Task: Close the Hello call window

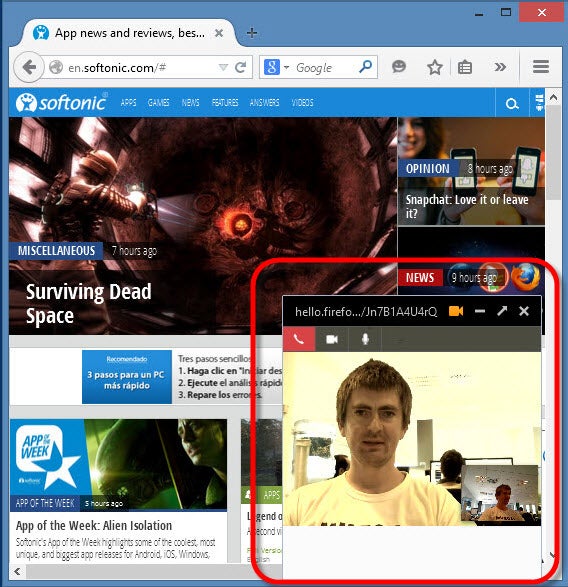Action: click(524, 311)
